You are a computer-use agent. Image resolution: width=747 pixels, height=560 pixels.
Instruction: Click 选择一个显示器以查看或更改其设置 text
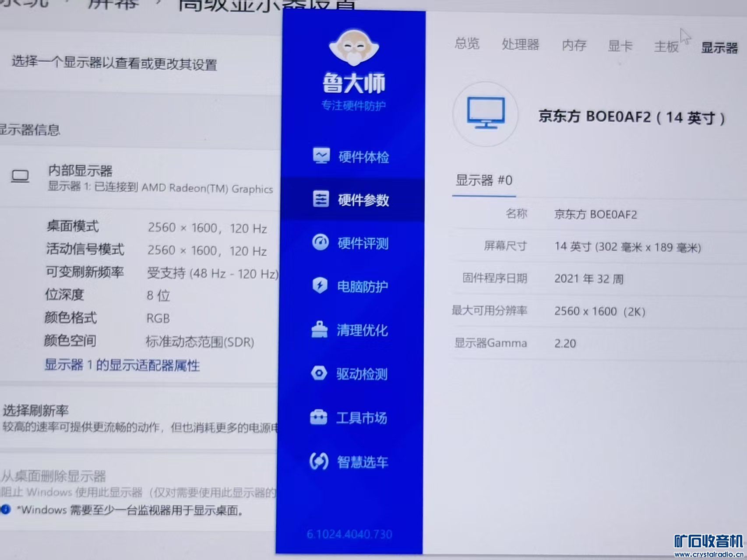pos(114,63)
